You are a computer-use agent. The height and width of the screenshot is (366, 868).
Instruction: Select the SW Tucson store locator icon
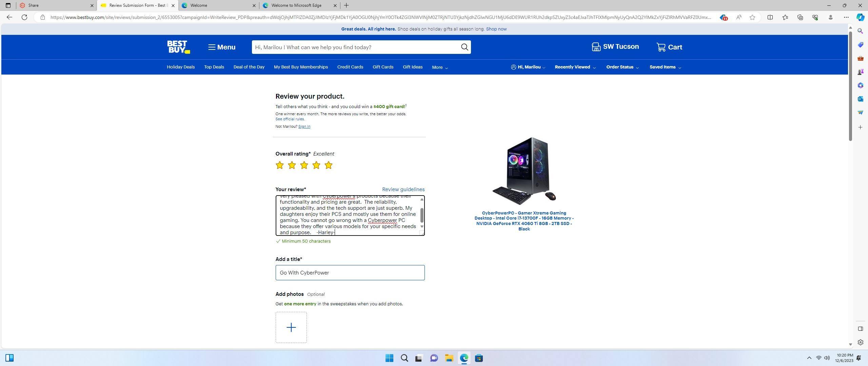click(x=596, y=46)
